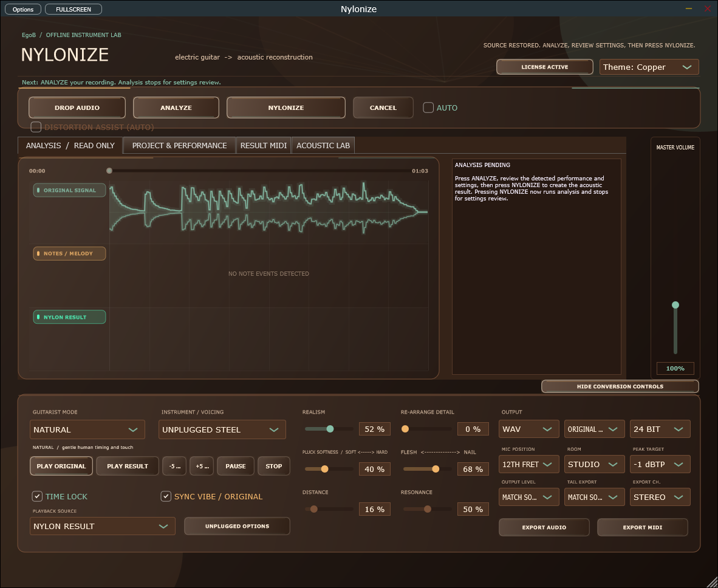
Task: Click the EgoB breadcrumb label
Action: 29,35
